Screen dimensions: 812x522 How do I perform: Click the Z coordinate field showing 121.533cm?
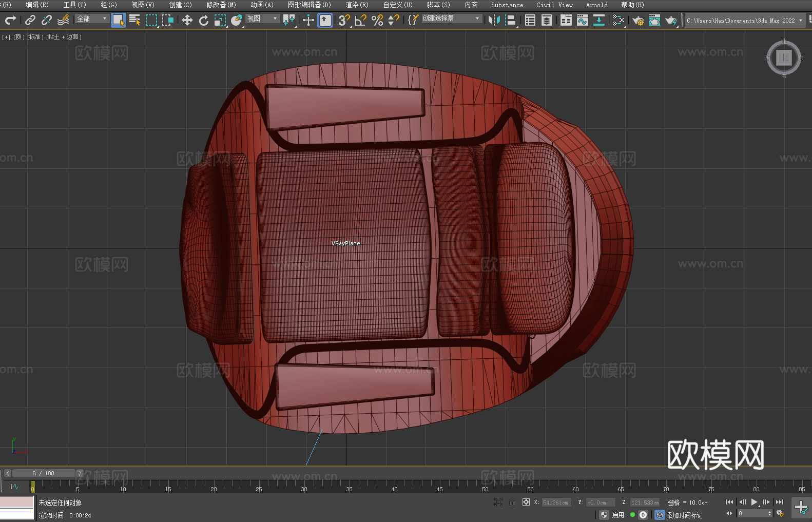(x=645, y=502)
